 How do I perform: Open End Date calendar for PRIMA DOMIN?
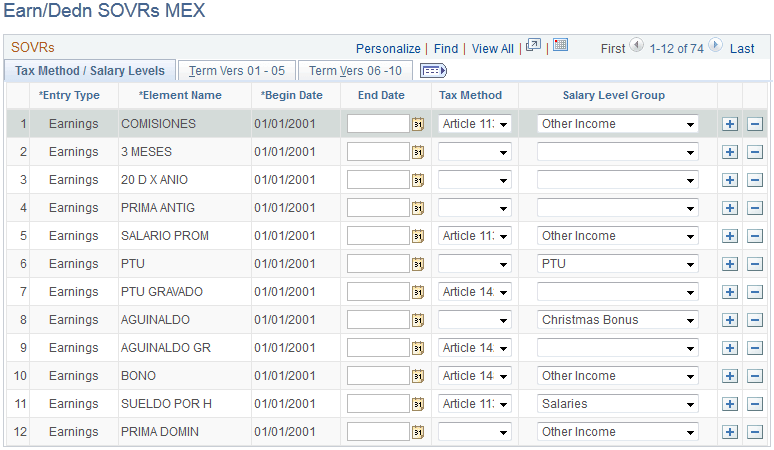pyautogui.click(x=418, y=432)
